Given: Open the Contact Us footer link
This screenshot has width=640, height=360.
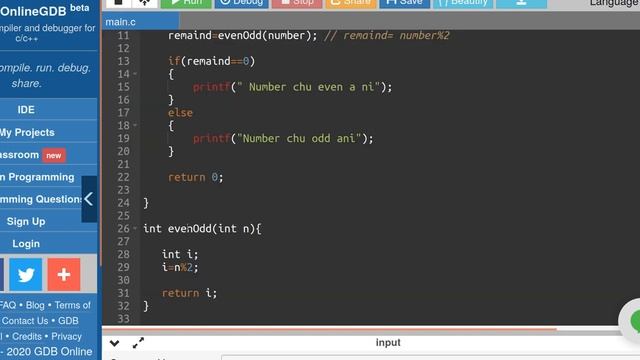Looking at the screenshot, I should [25, 321].
